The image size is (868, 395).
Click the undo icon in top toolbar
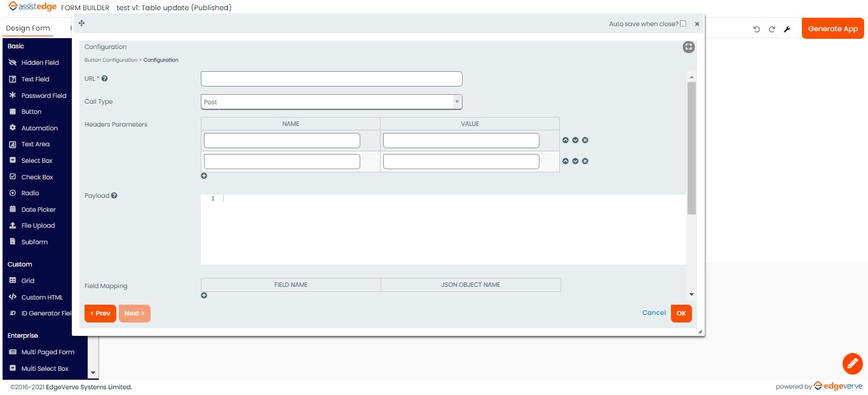tap(756, 29)
